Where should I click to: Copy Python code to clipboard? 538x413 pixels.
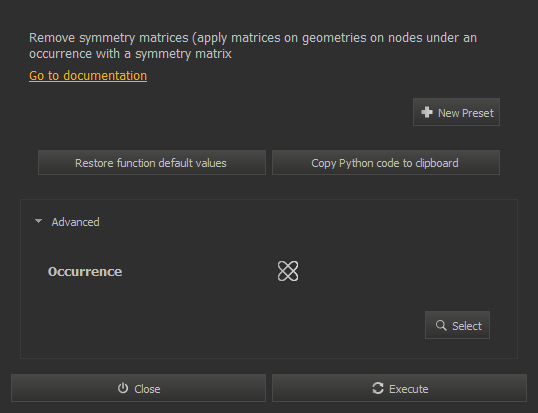[x=386, y=163]
